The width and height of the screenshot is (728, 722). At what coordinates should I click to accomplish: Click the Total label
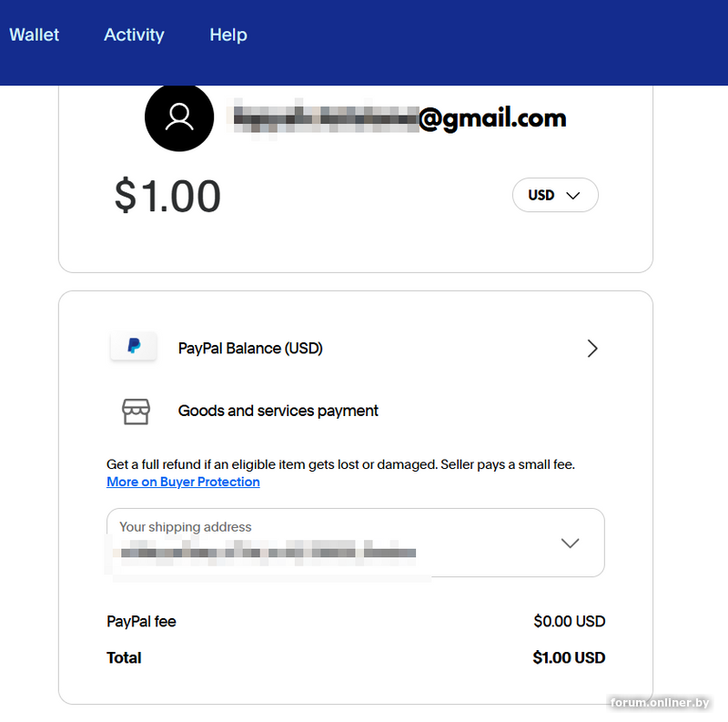(x=124, y=657)
